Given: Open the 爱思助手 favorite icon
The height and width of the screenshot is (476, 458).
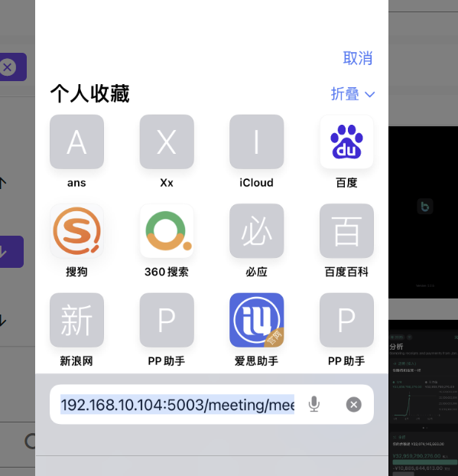Looking at the screenshot, I should pos(257,320).
